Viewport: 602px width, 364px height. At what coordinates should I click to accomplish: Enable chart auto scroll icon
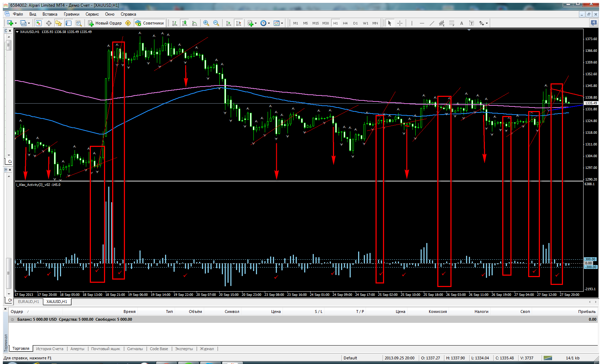(228, 23)
